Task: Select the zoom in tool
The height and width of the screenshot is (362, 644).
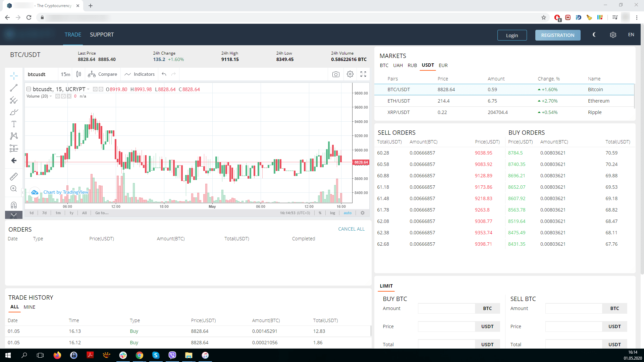Action: click(14, 189)
